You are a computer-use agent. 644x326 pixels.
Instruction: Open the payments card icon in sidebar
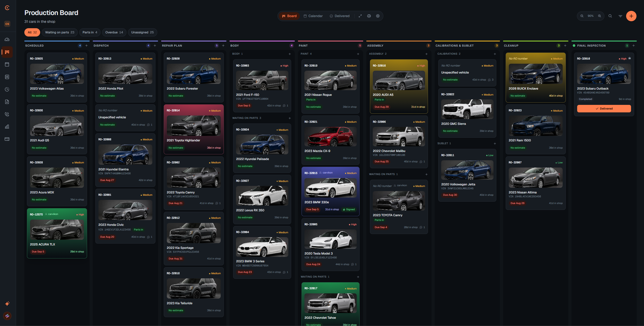coord(7,139)
